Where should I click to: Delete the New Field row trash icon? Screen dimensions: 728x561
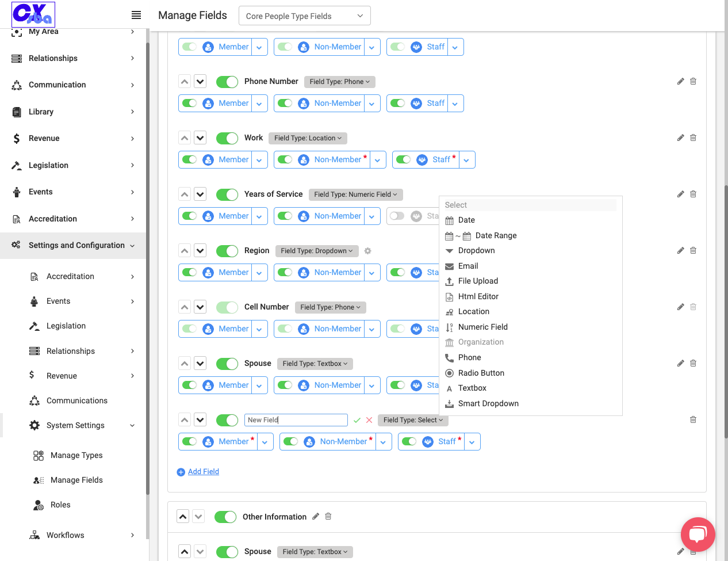point(693,419)
